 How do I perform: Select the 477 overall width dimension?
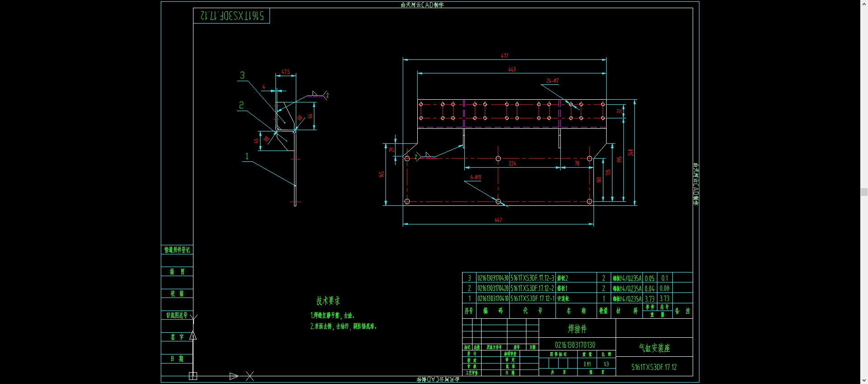pos(505,56)
